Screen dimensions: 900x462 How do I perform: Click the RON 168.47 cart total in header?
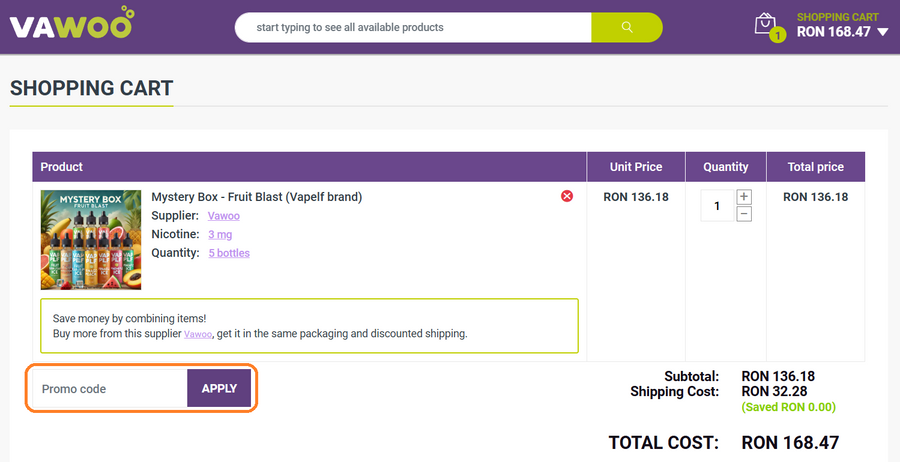[833, 32]
